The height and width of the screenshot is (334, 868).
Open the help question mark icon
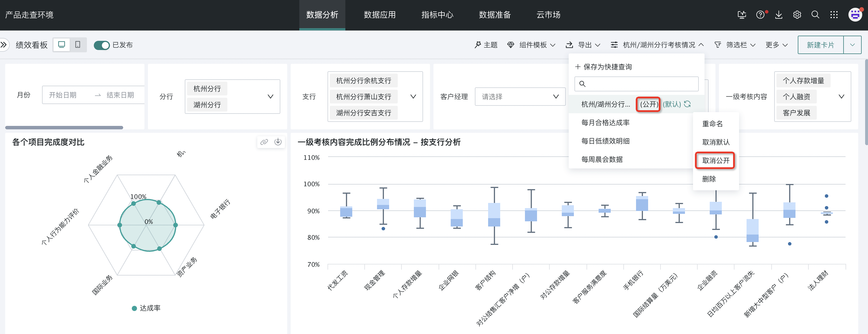click(x=761, y=15)
